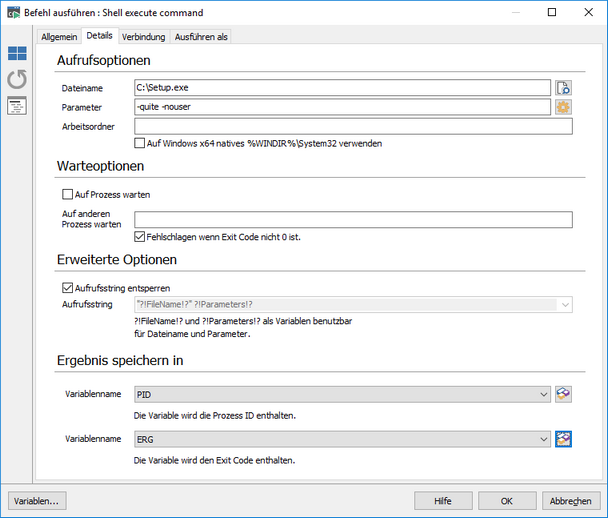Click into the Dateiname input field
The width and height of the screenshot is (608, 518).
342,88
